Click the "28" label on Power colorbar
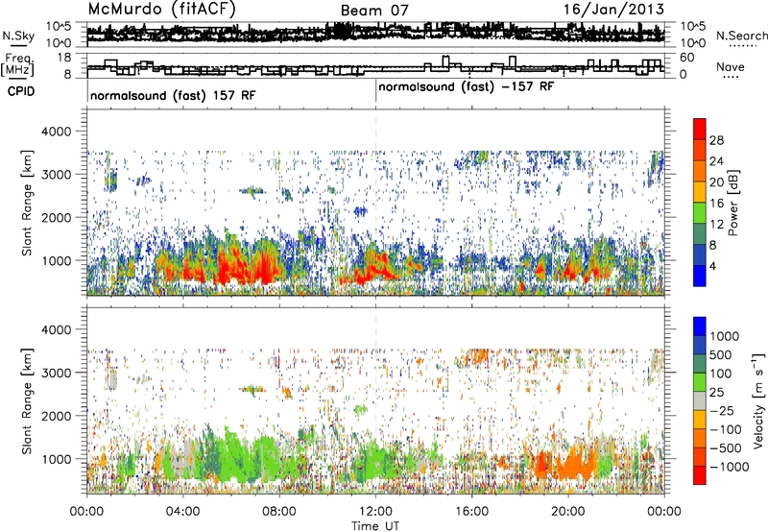 pos(716,140)
